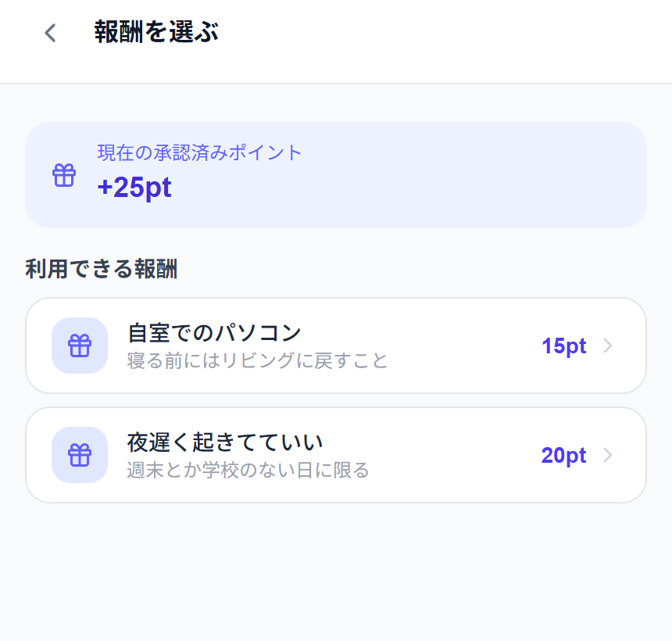Image resolution: width=672 pixels, height=641 pixels.
Task: Tap the rounded gift badge on the second reward
Action: [79, 454]
